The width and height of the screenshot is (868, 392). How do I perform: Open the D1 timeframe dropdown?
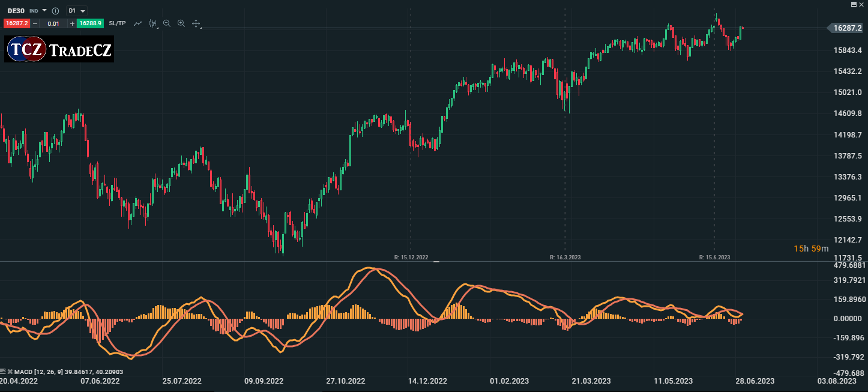point(77,11)
